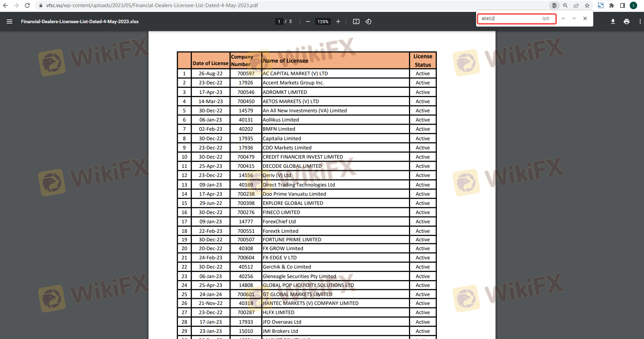Rotate the PDF counterclockwise
644x339 pixels.
pyautogui.click(x=368, y=21)
